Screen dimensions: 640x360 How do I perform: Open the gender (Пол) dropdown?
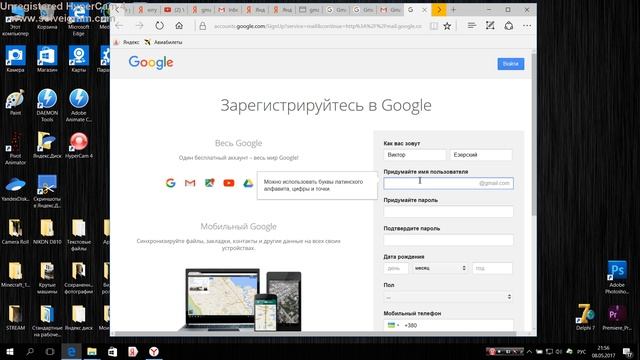click(x=448, y=297)
